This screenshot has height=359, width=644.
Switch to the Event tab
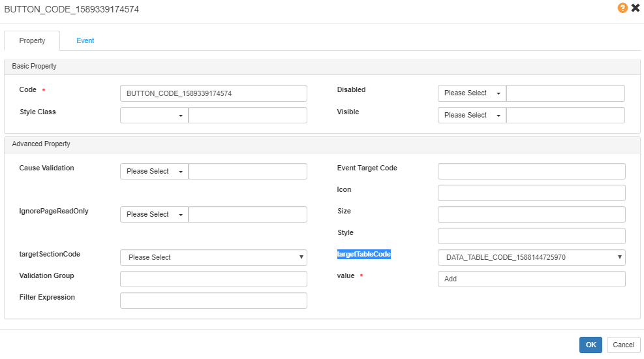pyautogui.click(x=85, y=40)
